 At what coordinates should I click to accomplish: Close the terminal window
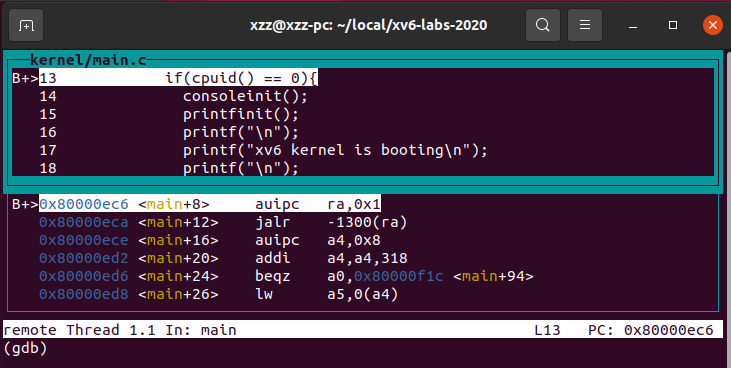713,25
